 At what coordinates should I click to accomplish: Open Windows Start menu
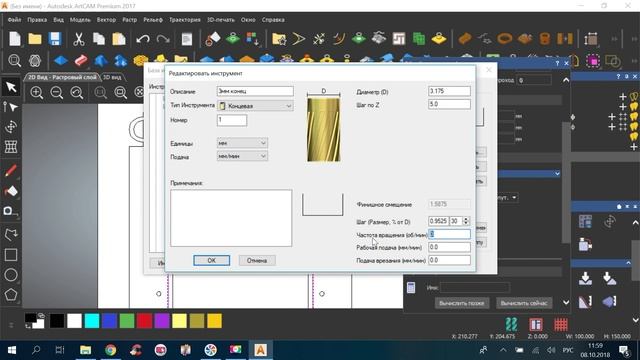(11, 350)
